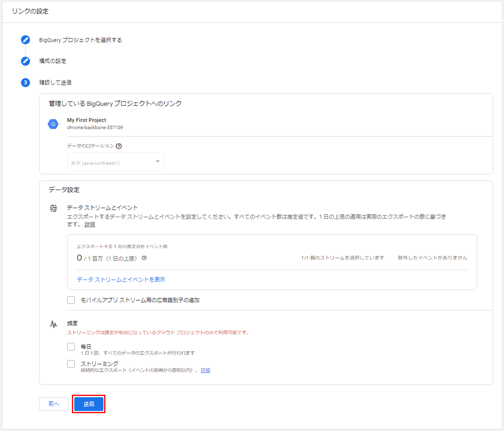Click the edit pencil icon for 構成の設定 step
This screenshot has height=431, width=504.
click(25, 61)
